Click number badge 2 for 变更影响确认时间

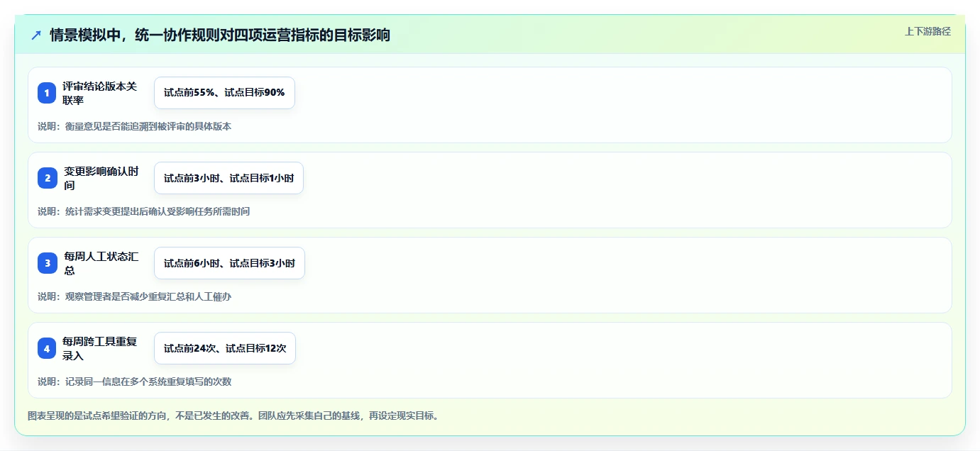(x=48, y=178)
